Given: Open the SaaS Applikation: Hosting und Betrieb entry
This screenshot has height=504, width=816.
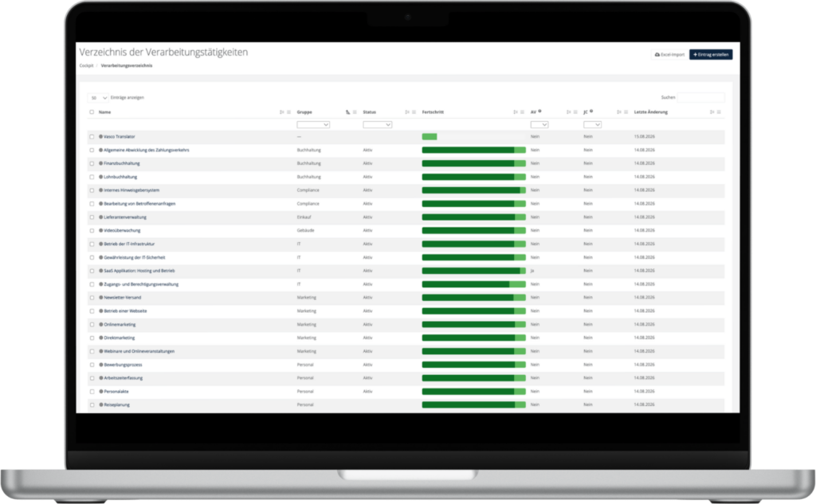Looking at the screenshot, I should [x=139, y=271].
